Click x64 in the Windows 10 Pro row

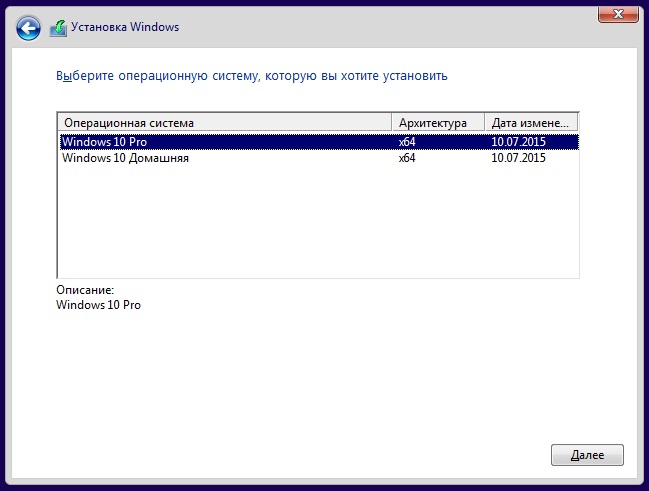click(x=407, y=142)
